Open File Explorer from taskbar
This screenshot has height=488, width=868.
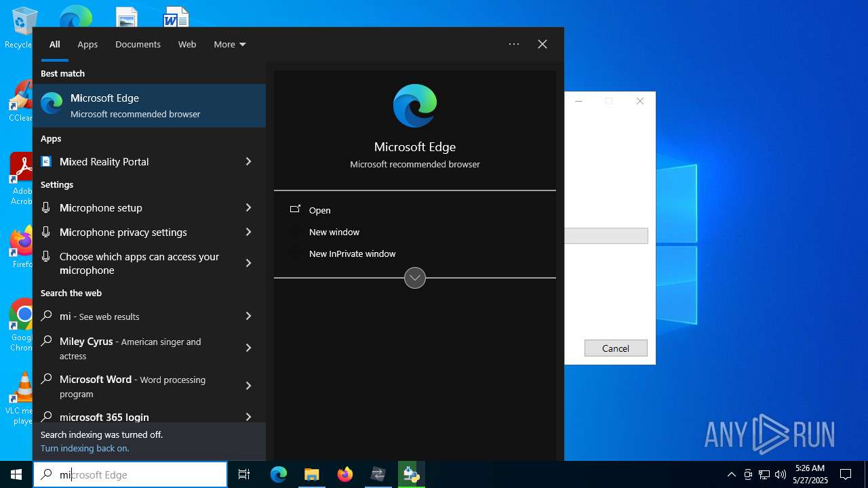click(x=311, y=474)
